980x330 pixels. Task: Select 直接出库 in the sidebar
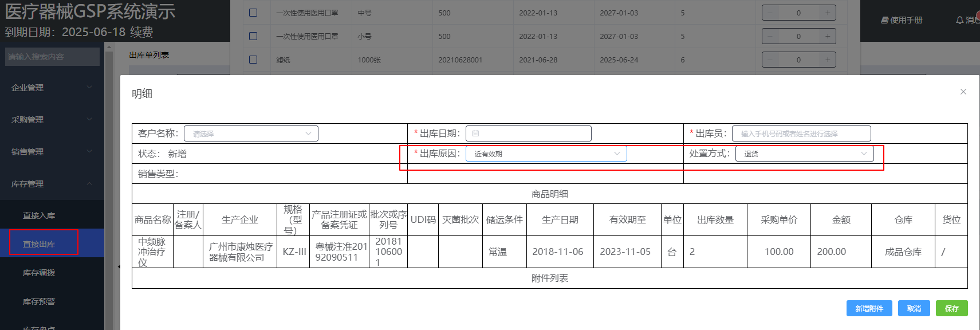pyautogui.click(x=39, y=244)
